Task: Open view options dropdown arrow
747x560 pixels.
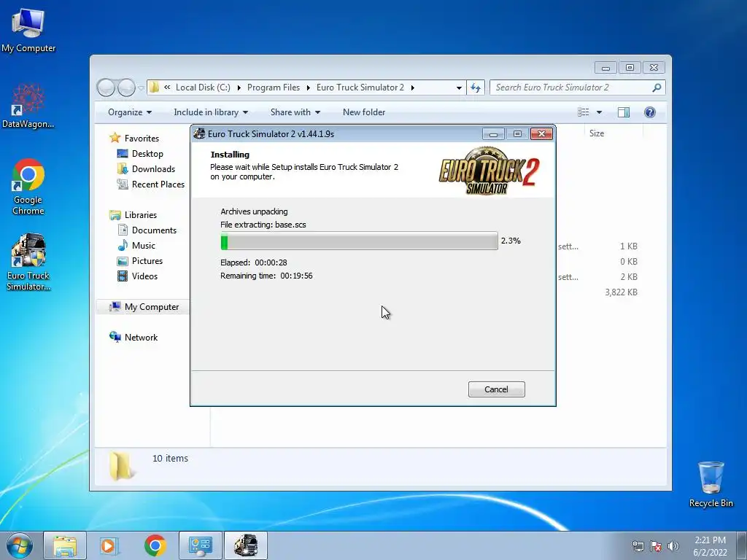Action: click(600, 112)
